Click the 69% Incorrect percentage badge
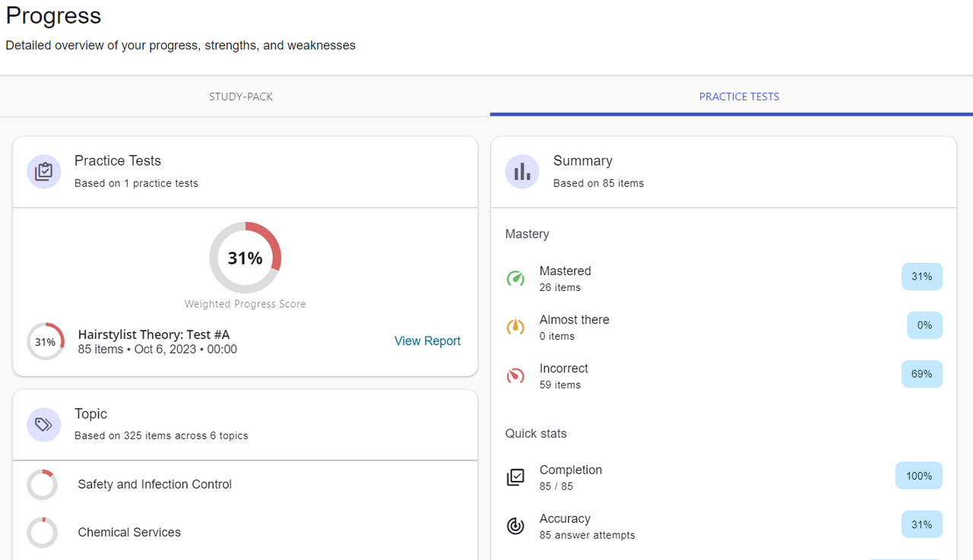The height and width of the screenshot is (560, 973). 921,374
